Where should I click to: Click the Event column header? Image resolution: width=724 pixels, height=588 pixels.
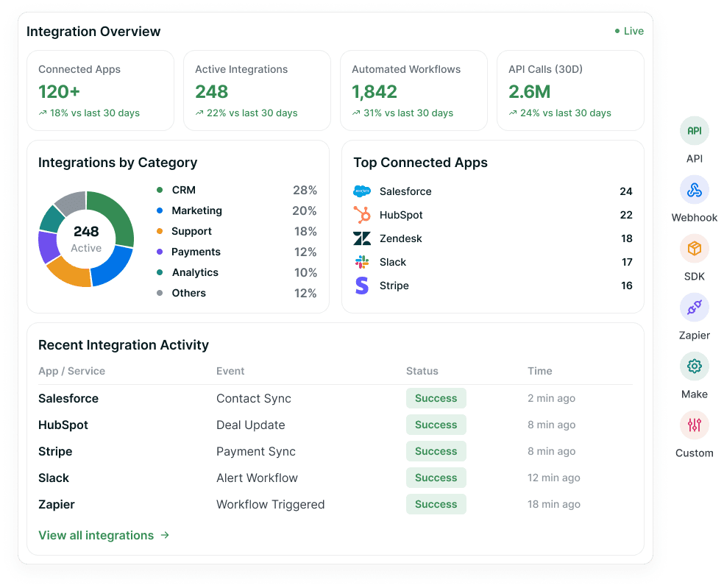coord(230,371)
